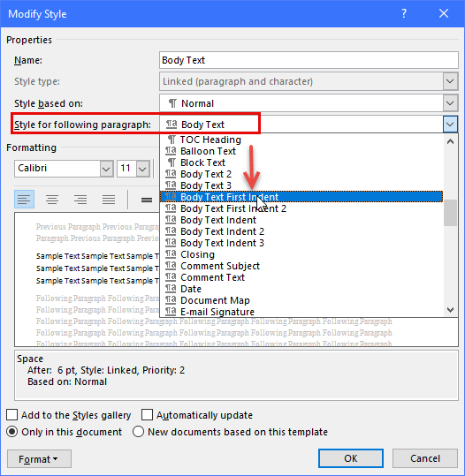Click the Normal based-on style field

pyautogui.click(x=301, y=103)
